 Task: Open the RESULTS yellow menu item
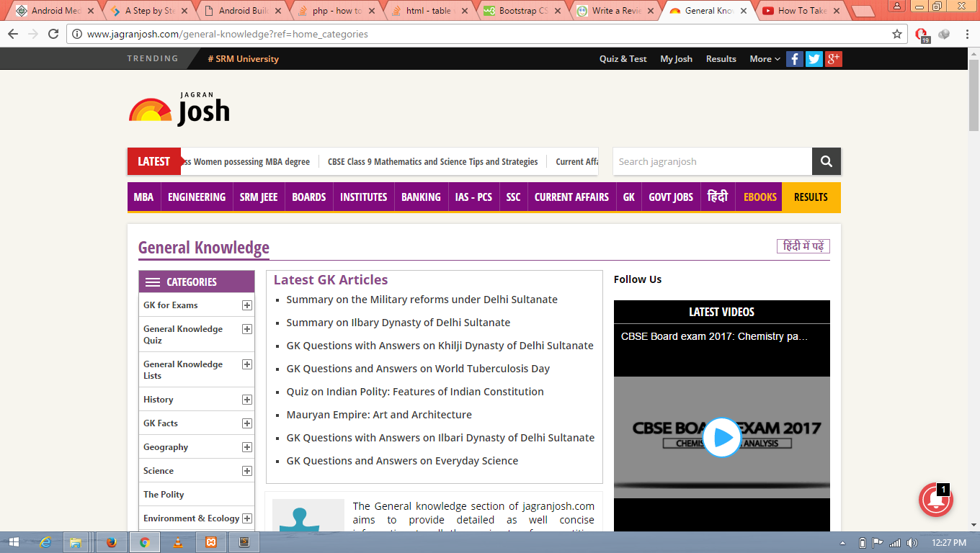811,197
